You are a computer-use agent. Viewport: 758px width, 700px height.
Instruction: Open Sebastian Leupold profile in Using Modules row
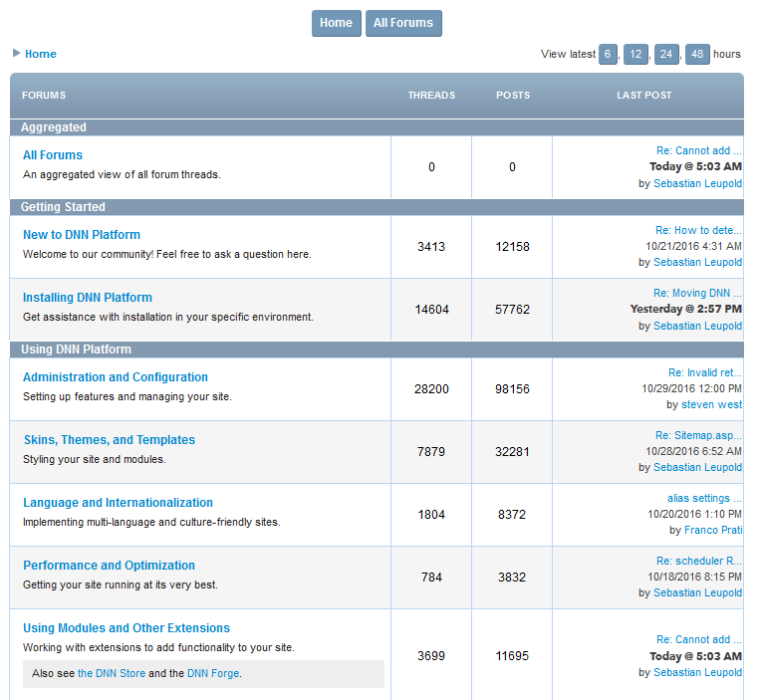click(x=697, y=673)
